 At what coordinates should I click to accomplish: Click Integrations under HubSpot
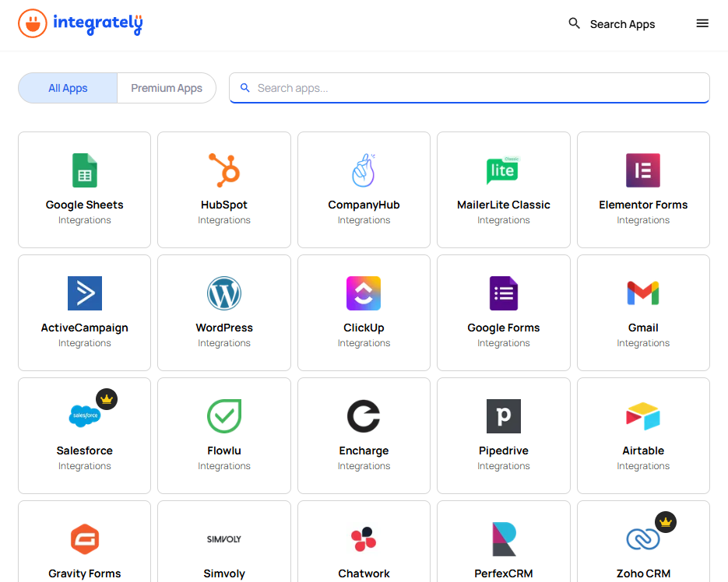224,220
